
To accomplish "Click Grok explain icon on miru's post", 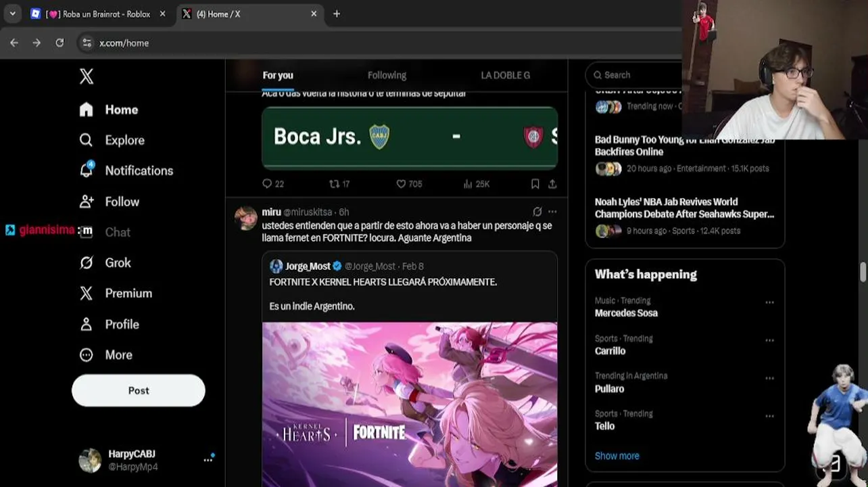I will pos(537,212).
